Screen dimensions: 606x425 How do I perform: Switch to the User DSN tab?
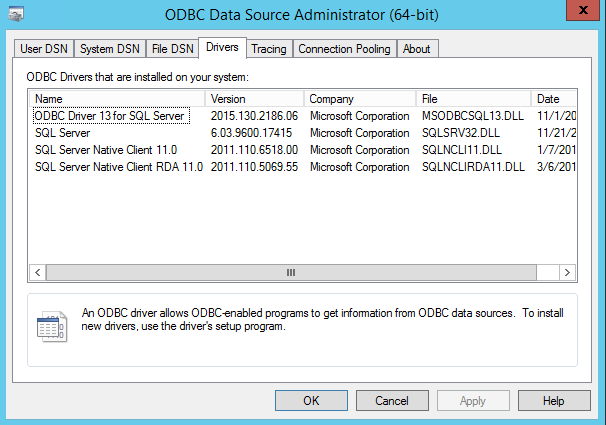45,49
